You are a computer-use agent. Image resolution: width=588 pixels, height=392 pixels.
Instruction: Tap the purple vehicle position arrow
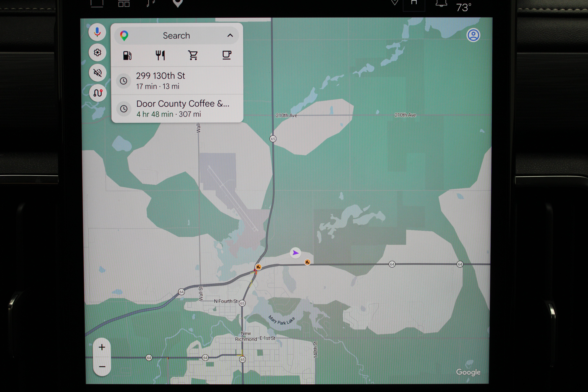point(296,253)
